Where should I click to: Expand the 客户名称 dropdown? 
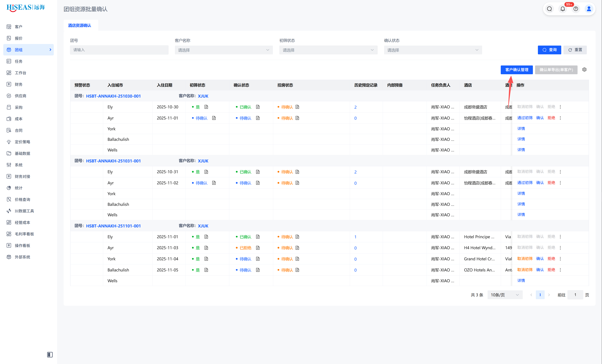tap(223, 50)
